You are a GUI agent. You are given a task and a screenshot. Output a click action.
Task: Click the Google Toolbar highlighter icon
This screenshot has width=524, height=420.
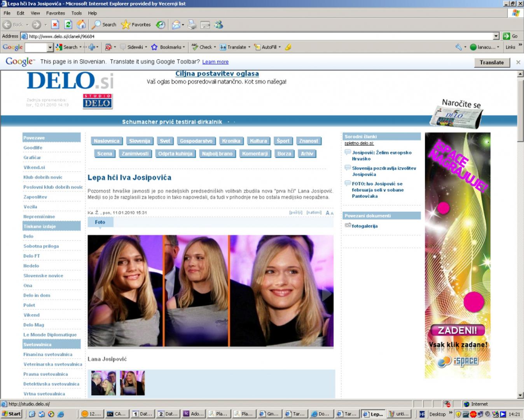click(288, 47)
